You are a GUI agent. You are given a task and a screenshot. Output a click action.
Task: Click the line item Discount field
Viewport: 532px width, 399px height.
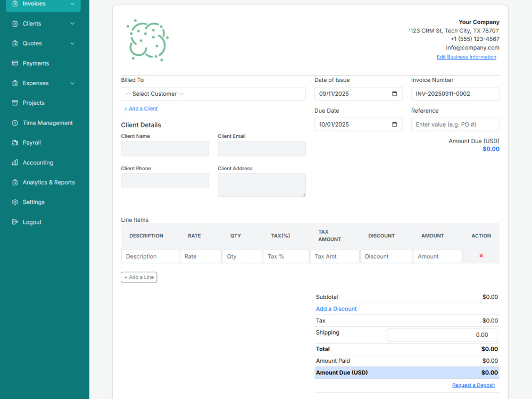[386, 256]
